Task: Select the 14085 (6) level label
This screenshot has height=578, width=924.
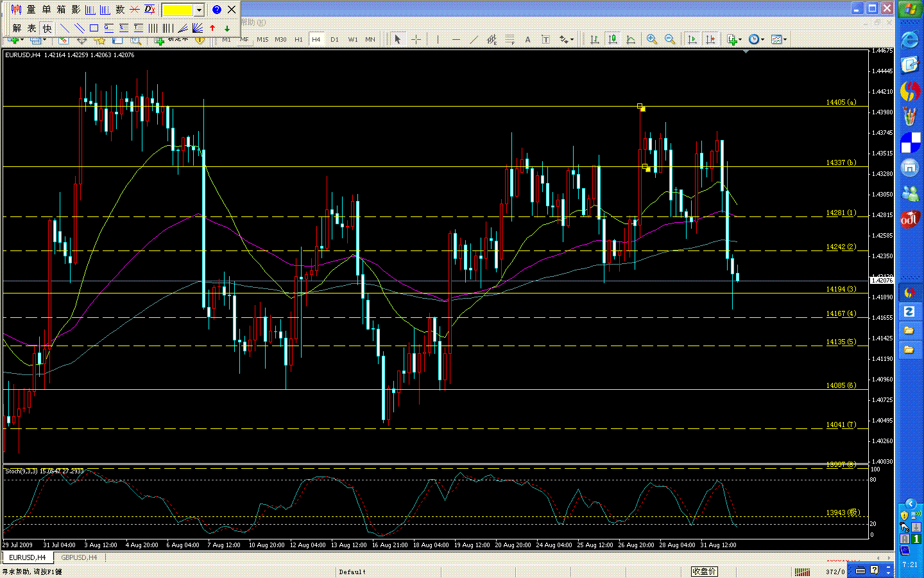Action: click(841, 385)
